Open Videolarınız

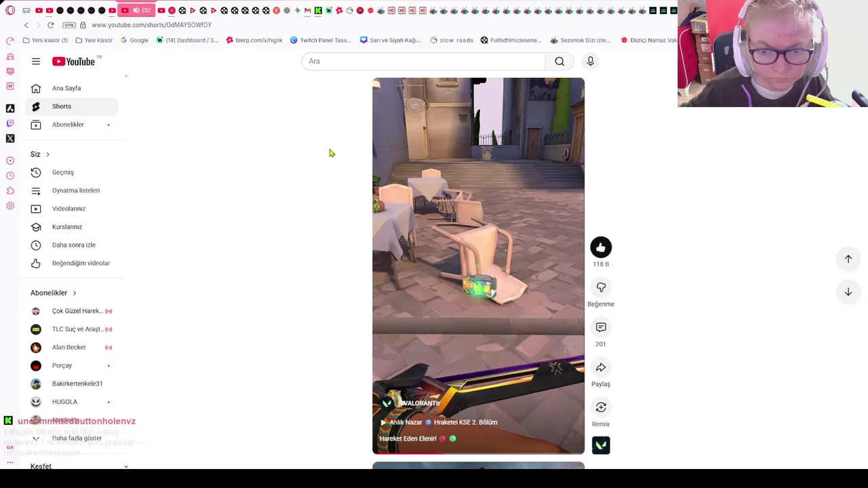[x=71, y=209]
